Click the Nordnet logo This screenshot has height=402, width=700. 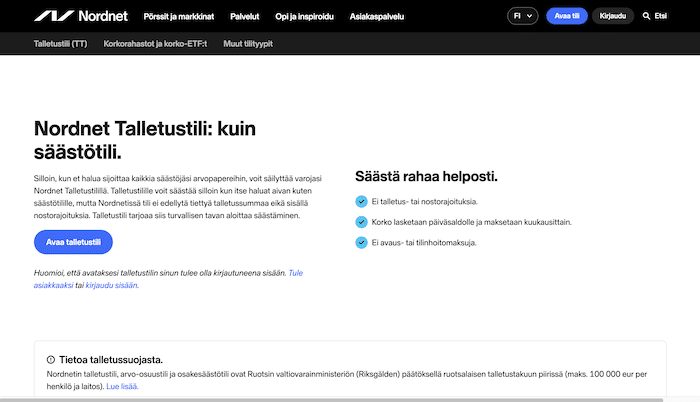pos(81,16)
